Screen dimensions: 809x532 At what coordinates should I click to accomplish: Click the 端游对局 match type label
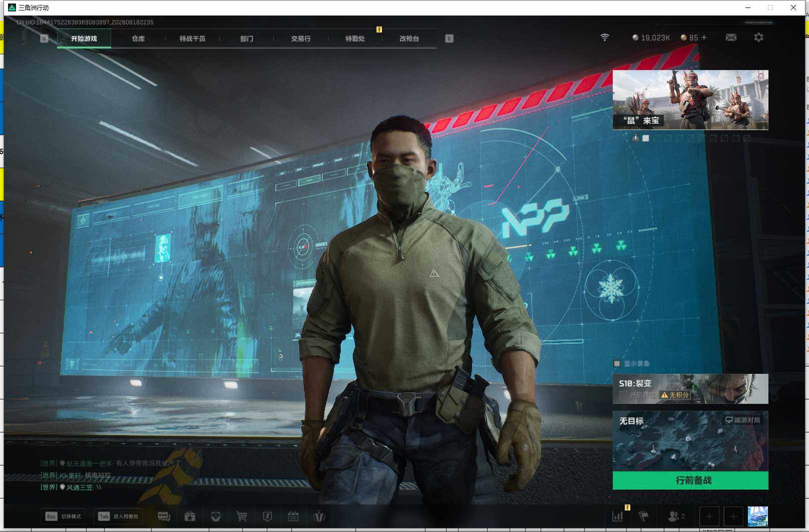(x=743, y=420)
